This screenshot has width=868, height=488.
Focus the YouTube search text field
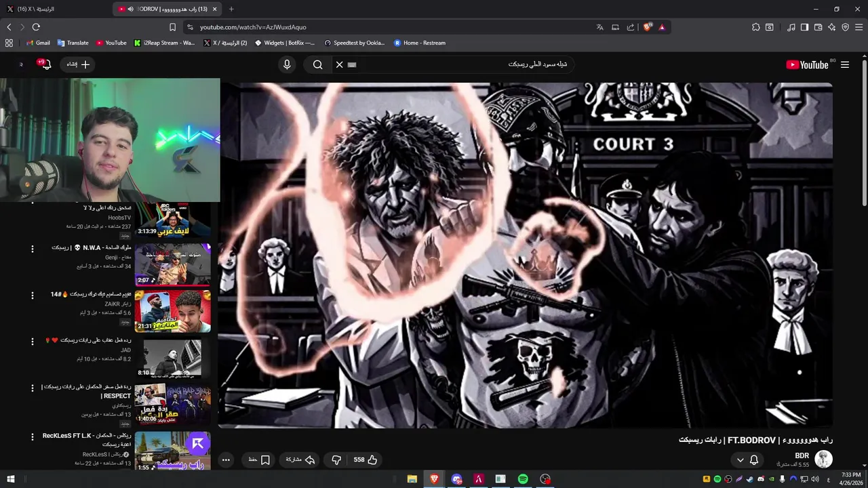pos(461,64)
